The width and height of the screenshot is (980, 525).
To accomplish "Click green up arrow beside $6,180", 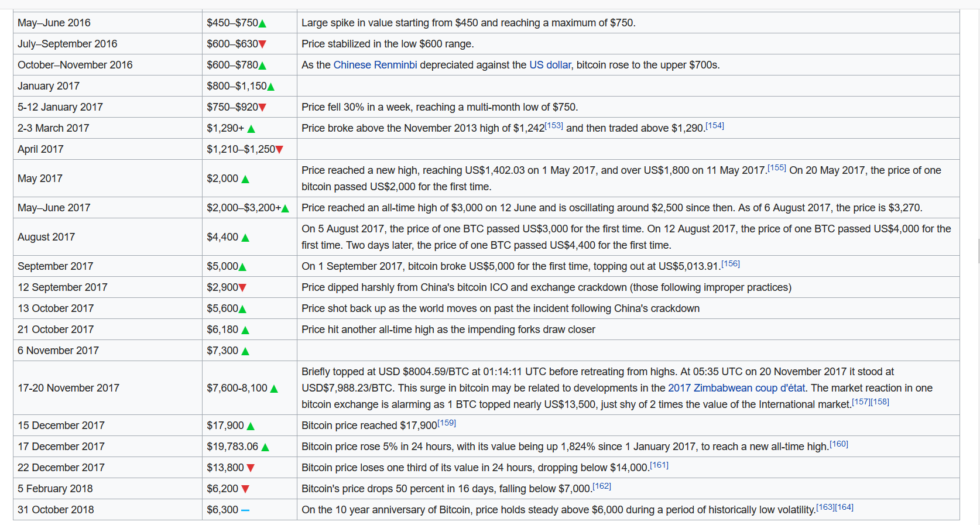I will click(x=245, y=330).
